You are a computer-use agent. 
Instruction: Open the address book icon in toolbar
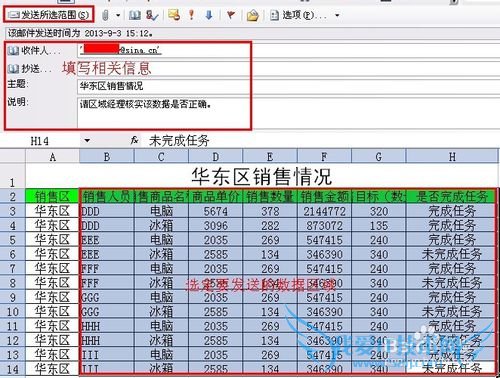click(135, 15)
